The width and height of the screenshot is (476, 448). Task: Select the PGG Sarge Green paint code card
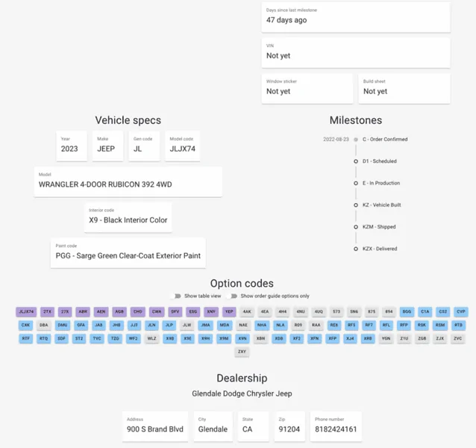tap(128, 252)
